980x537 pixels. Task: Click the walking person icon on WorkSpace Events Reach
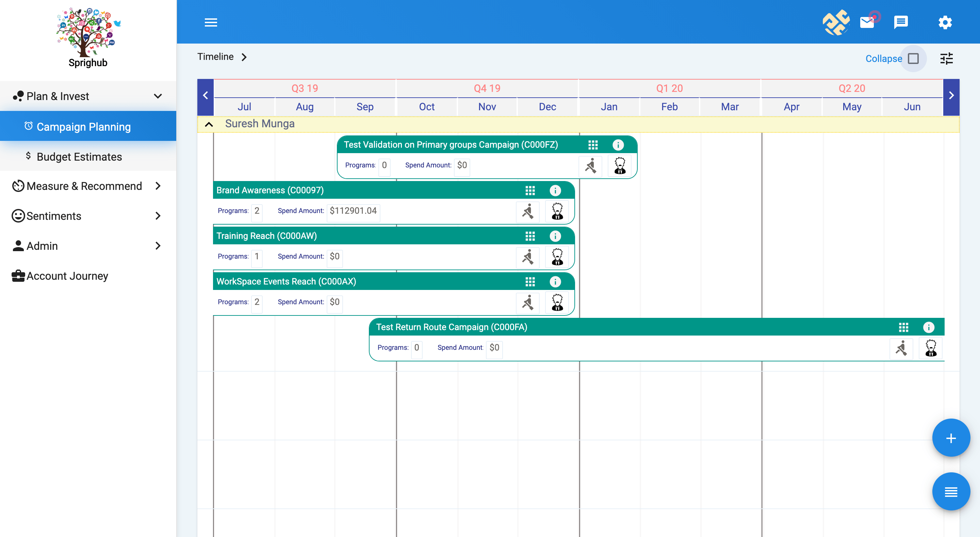[527, 302]
